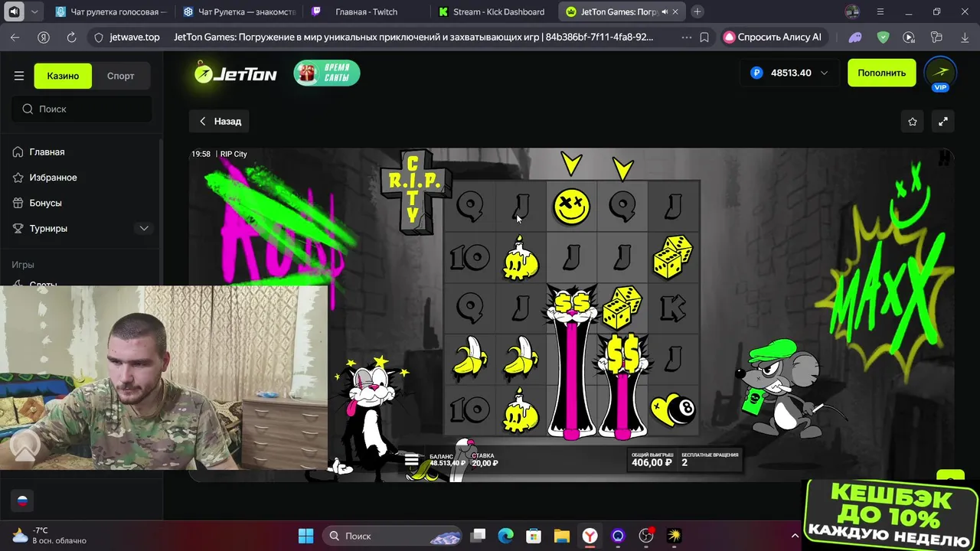Screen dimensions: 980x551
Task: Open the address bar three-dots menu
Action: click(x=686, y=37)
